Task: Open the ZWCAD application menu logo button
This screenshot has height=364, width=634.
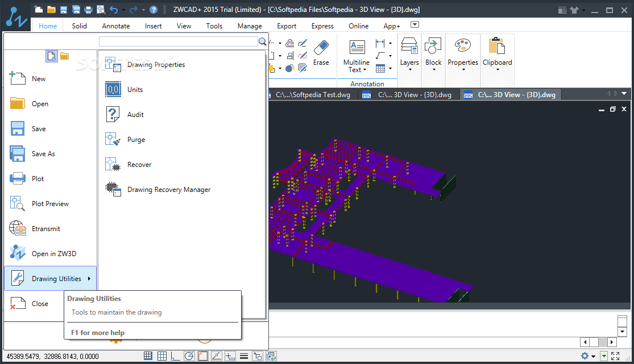Action: pos(16,17)
